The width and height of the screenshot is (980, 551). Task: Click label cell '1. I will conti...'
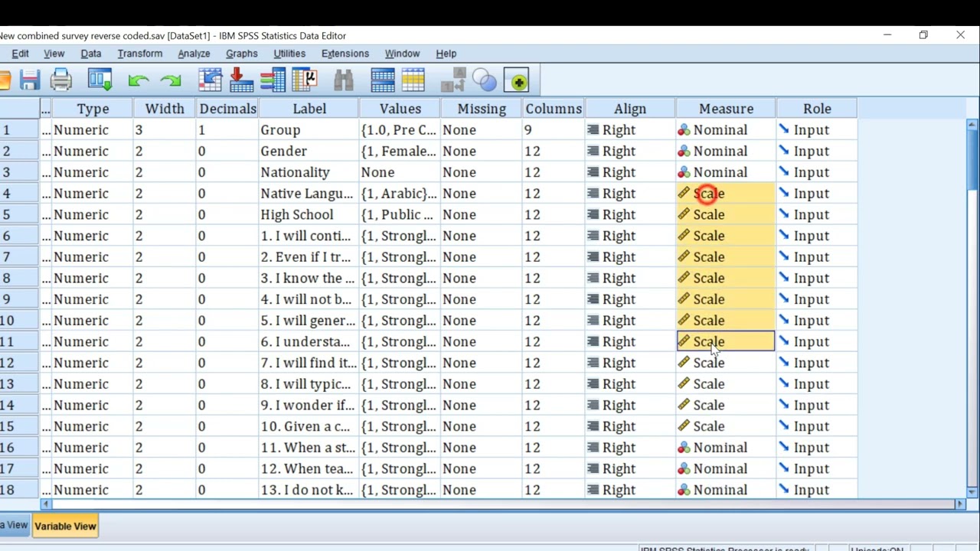[x=309, y=236]
